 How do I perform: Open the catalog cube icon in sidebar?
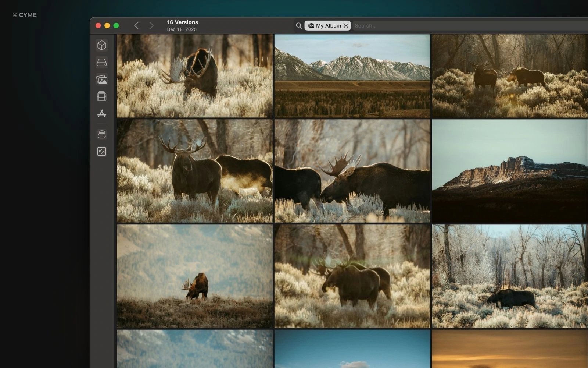pos(102,45)
